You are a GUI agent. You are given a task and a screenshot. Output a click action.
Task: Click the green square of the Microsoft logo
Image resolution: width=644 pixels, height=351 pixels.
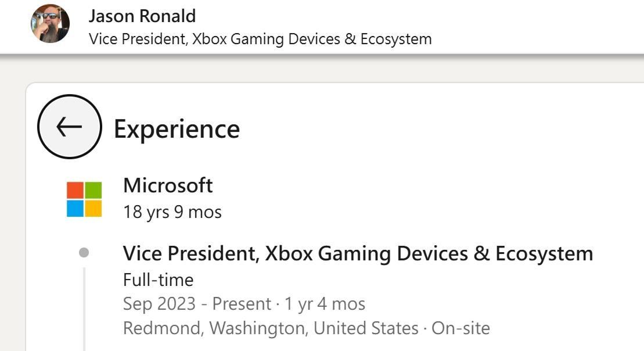pyautogui.click(x=93, y=191)
